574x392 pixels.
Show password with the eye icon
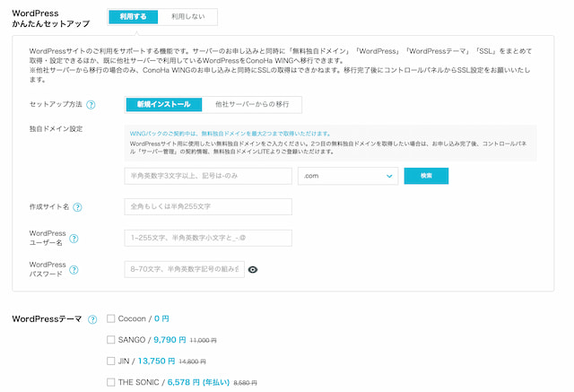253,270
